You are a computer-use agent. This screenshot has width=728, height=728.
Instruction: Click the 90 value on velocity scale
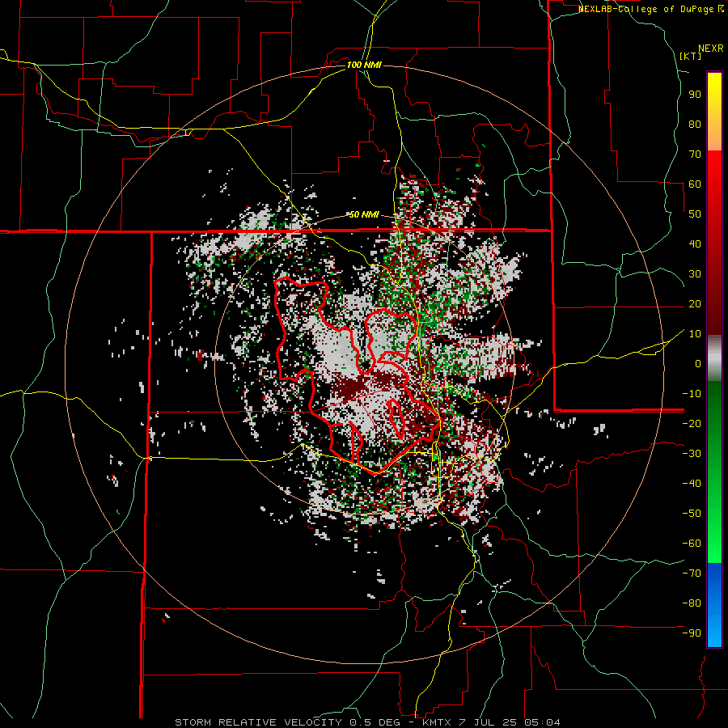(x=695, y=95)
